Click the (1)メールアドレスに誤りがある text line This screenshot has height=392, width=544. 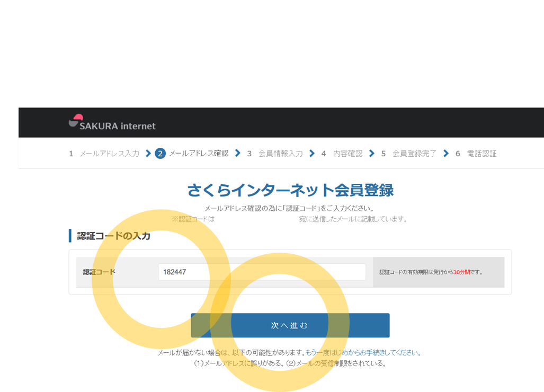(x=290, y=363)
